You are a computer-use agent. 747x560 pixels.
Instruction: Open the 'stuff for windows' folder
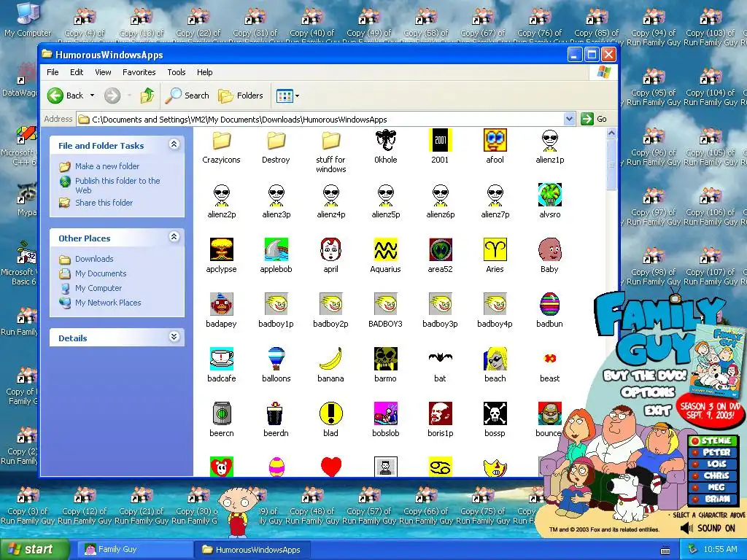click(x=330, y=141)
